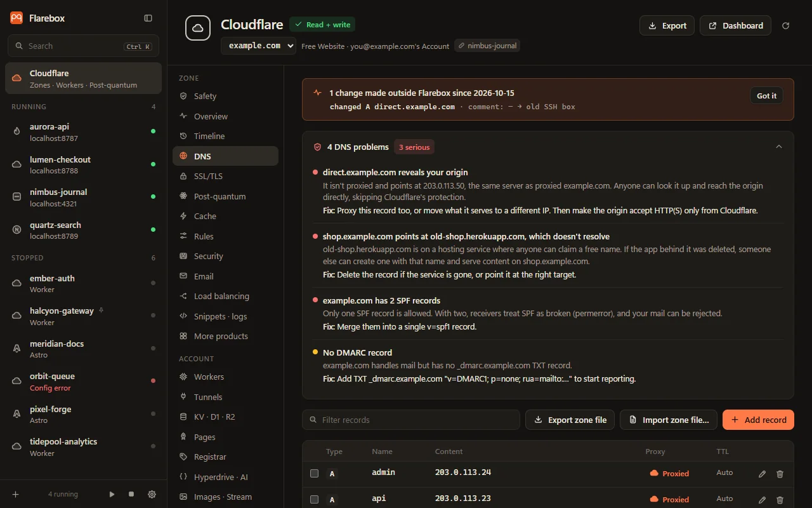Start all projects with the play icon
The image size is (812, 508).
[x=112, y=494]
